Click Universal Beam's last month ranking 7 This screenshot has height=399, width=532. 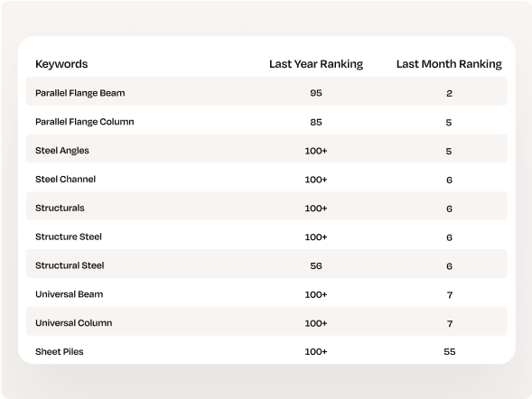click(450, 295)
